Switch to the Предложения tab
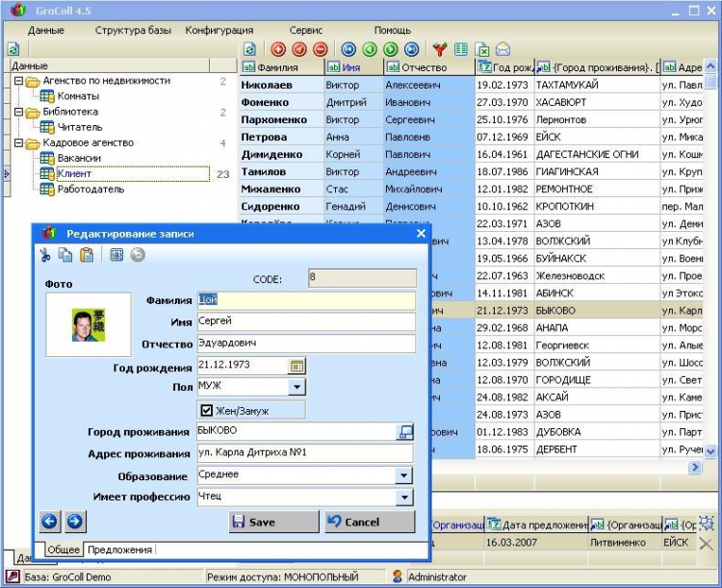The width and height of the screenshot is (722, 588). (119, 550)
